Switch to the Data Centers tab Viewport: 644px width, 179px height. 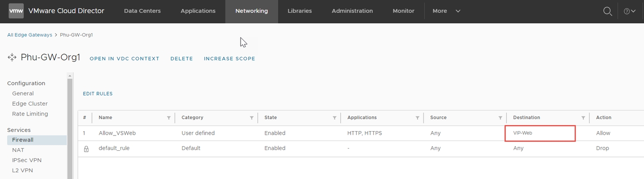tap(142, 11)
